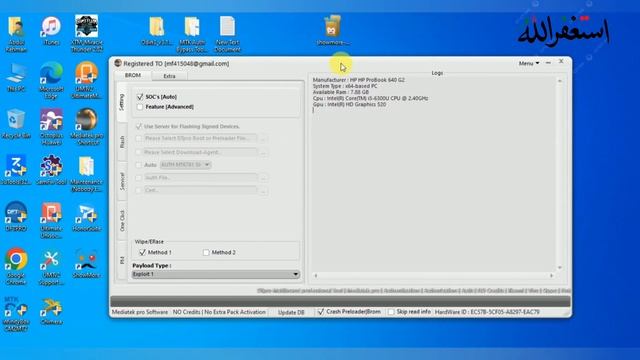Click browse button next to Download-Agent field

263,153
